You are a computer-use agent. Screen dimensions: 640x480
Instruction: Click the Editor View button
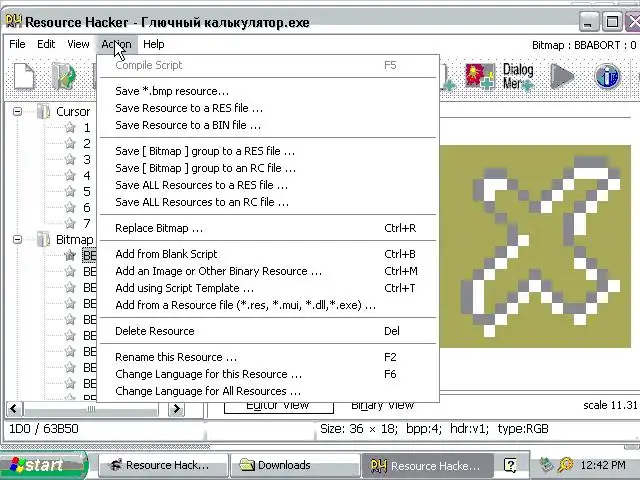[x=279, y=407]
